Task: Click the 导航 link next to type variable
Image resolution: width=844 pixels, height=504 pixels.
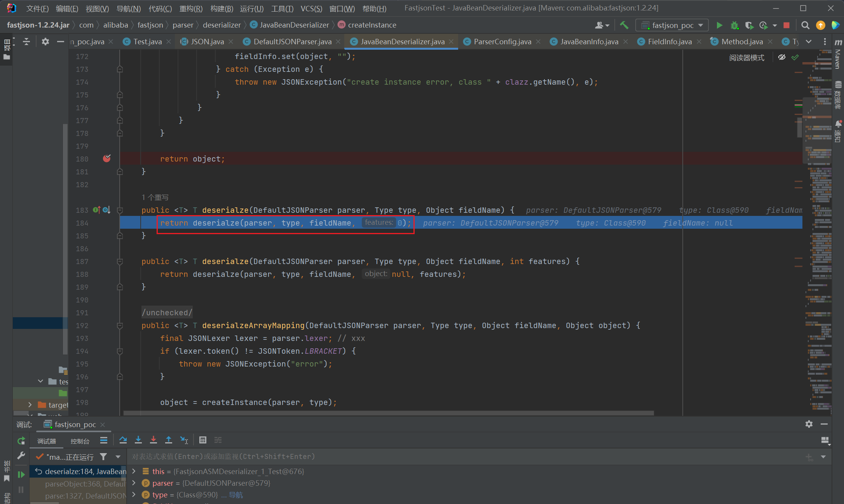Action: click(235, 495)
